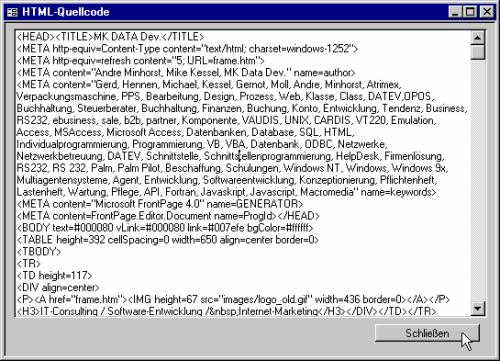Click the name=author META line
This screenshot has height=361, width=500.
point(186,72)
